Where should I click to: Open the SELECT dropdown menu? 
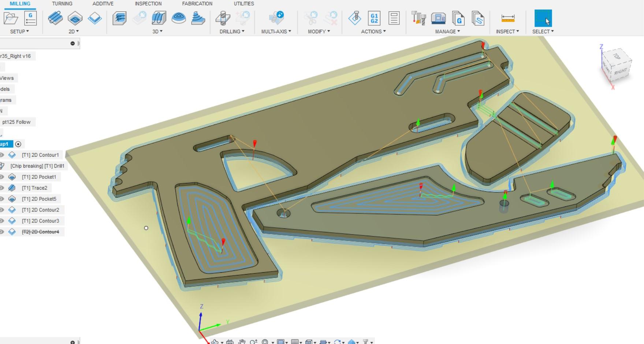(543, 31)
